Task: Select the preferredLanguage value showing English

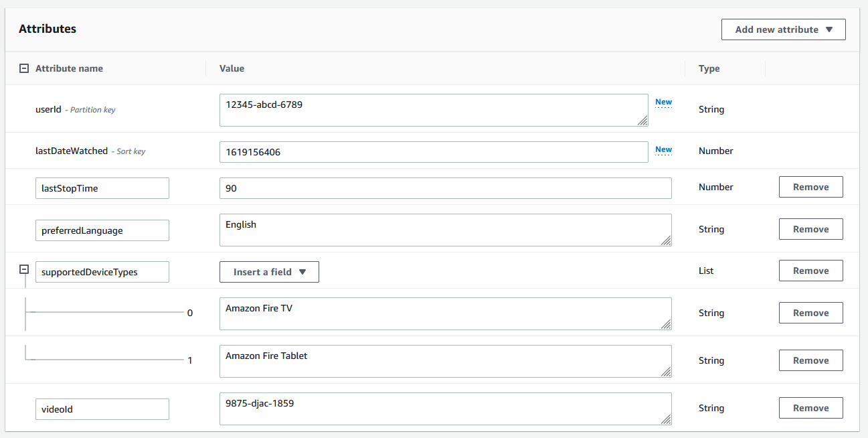Action: tap(445, 228)
